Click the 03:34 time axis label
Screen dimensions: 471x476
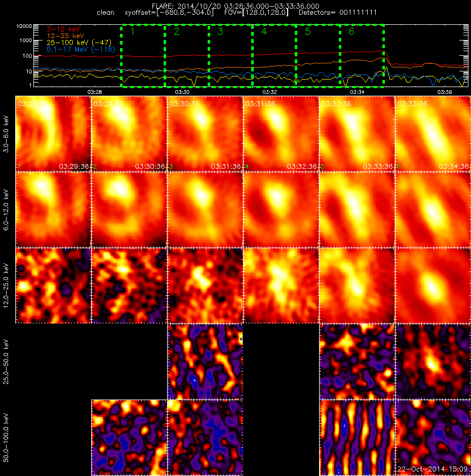(x=357, y=92)
